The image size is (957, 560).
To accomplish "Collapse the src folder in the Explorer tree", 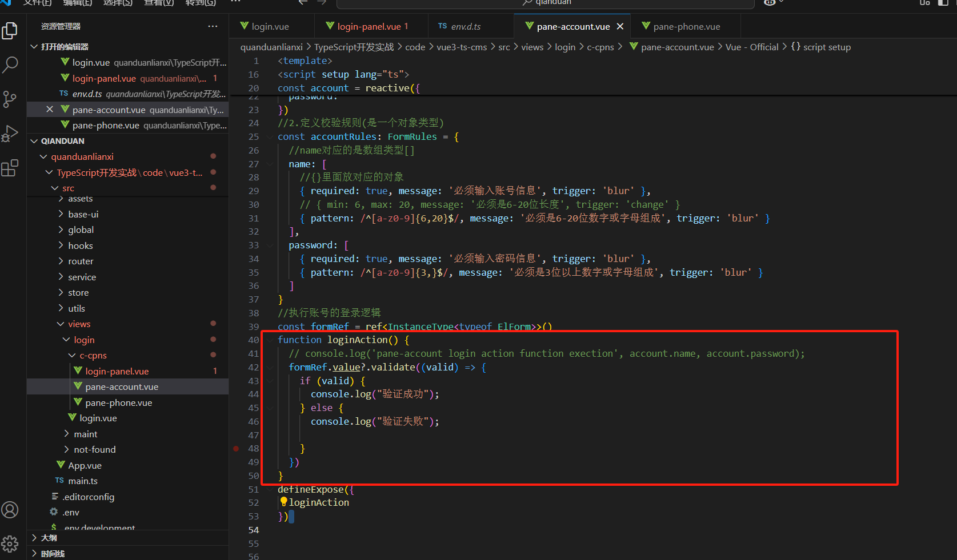I will tap(127, 188).
